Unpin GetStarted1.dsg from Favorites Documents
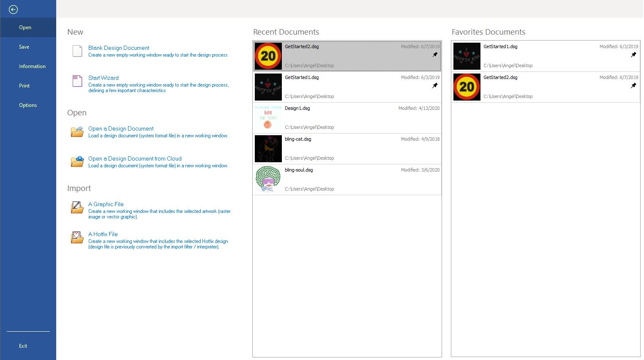Viewport: 644px width, 360px height. [x=633, y=55]
